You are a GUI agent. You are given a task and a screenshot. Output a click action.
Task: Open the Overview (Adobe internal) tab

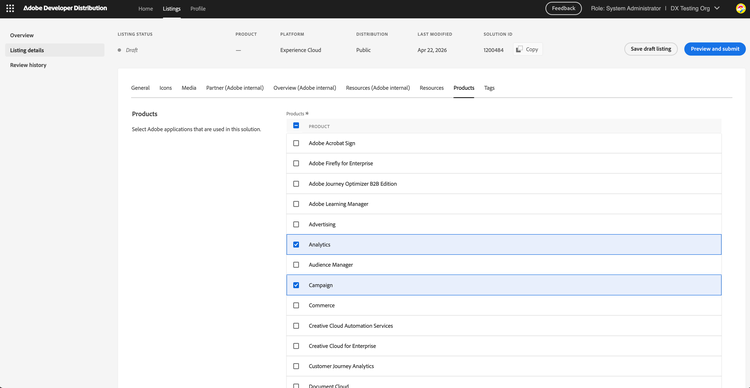305,88
